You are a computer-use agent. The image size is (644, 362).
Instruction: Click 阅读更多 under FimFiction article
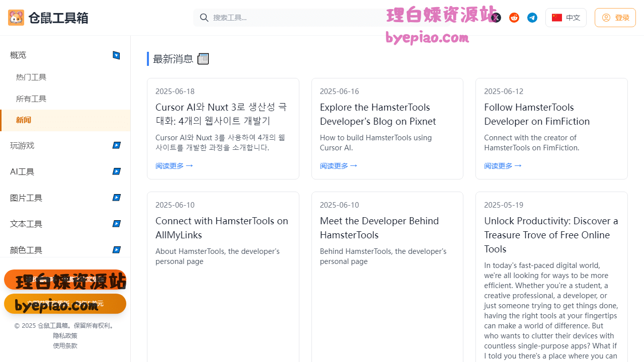pyautogui.click(x=503, y=165)
